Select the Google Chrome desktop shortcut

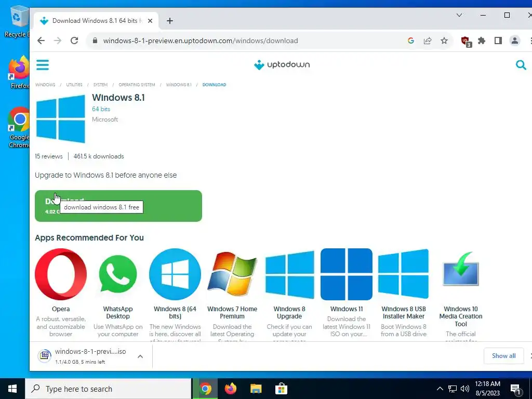tap(19, 128)
